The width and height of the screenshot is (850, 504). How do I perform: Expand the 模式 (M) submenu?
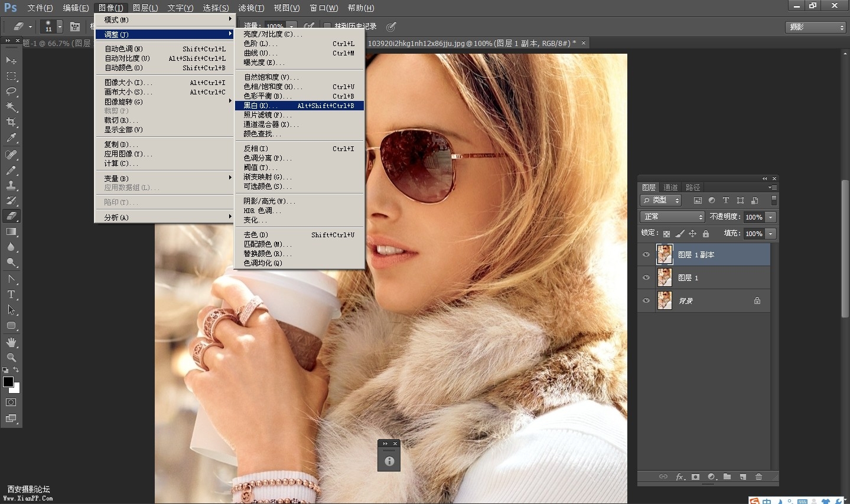(164, 19)
